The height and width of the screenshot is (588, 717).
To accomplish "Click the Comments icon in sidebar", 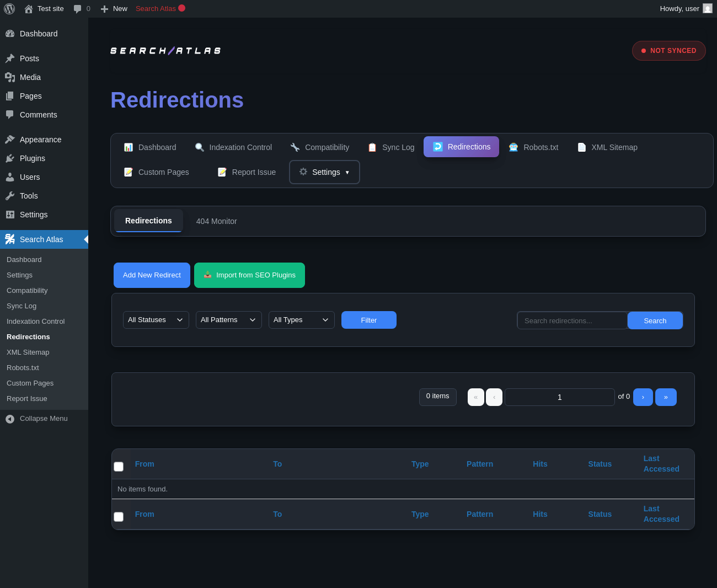I will pyautogui.click(x=10, y=115).
